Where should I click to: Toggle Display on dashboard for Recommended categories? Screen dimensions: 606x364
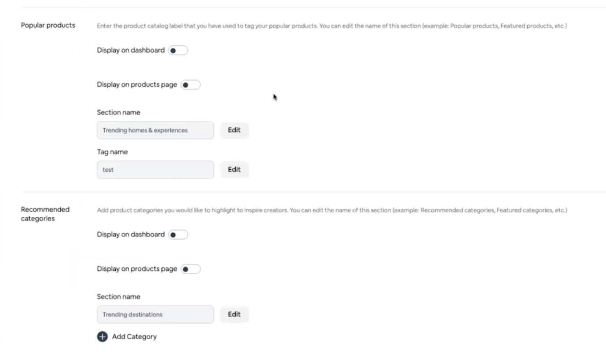click(178, 235)
